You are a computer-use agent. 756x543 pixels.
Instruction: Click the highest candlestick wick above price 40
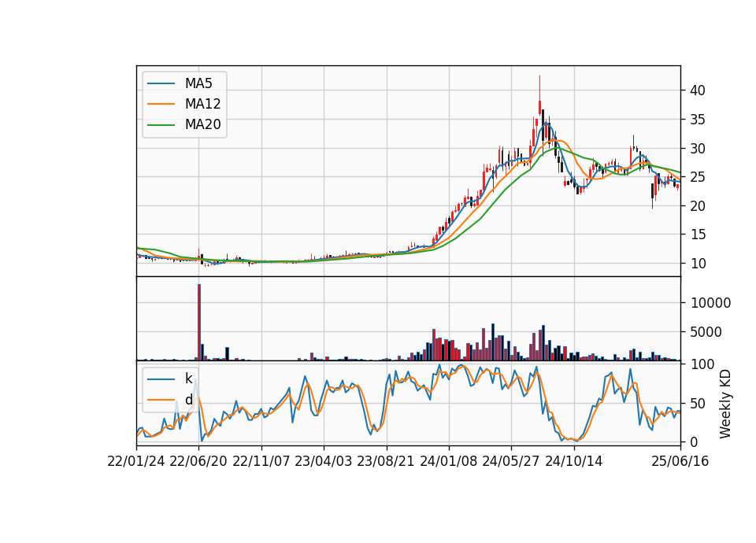click(539, 88)
